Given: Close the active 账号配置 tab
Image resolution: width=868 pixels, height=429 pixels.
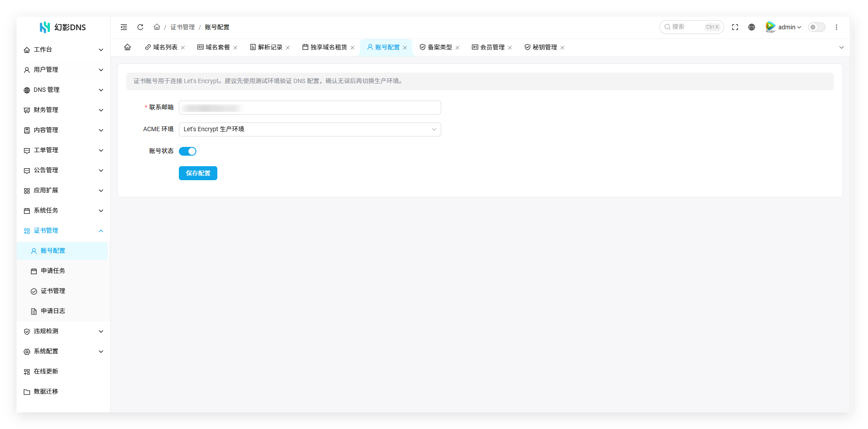Looking at the screenshot, I should (405, 48).
